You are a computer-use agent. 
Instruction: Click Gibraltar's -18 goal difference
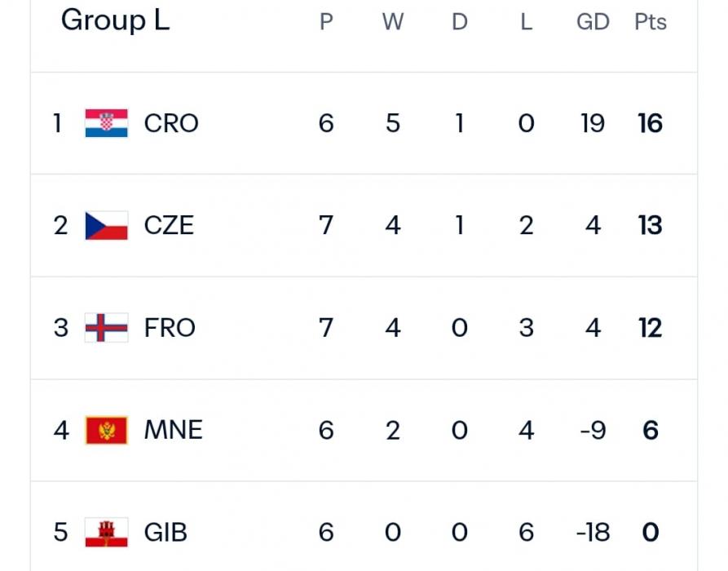(592, 533)
